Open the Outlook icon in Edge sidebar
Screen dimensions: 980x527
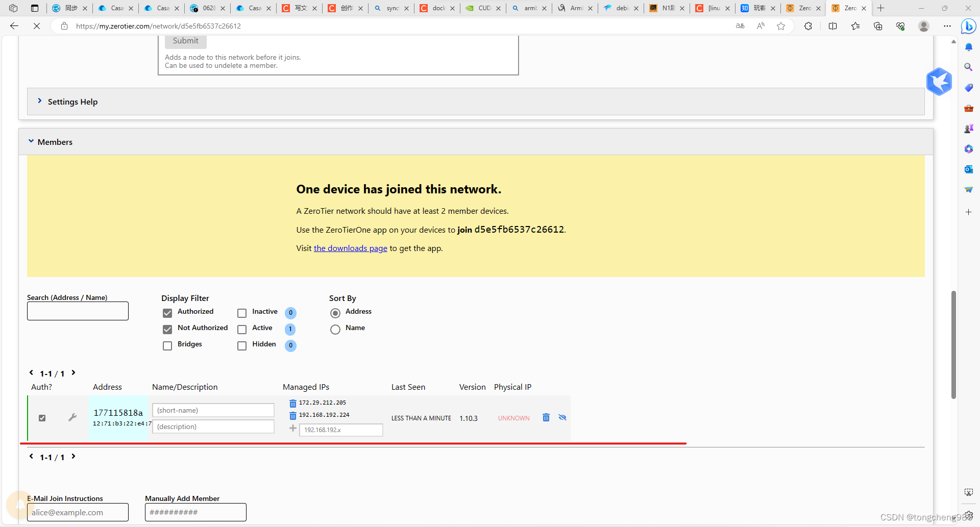[x=968, y=169]
